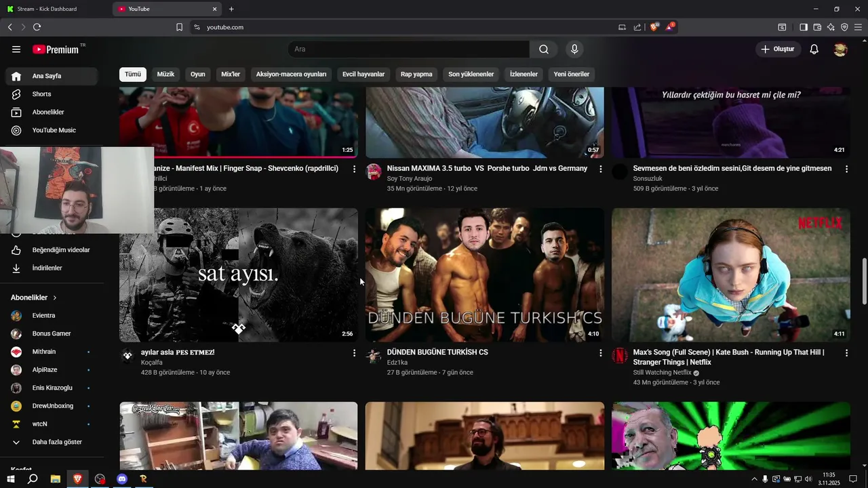Start voice search with the microphone icon
This screenshot has width=868, height=488.
pos(574,49)
